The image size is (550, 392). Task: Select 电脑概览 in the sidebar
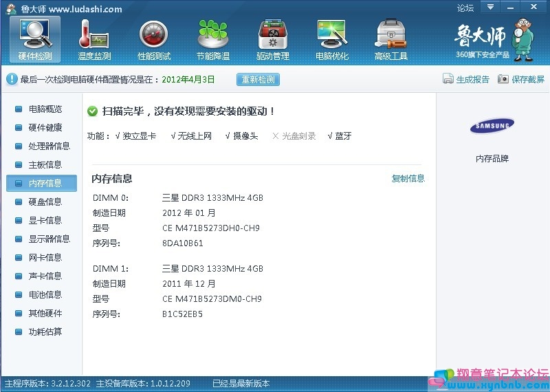click(45, 109)
